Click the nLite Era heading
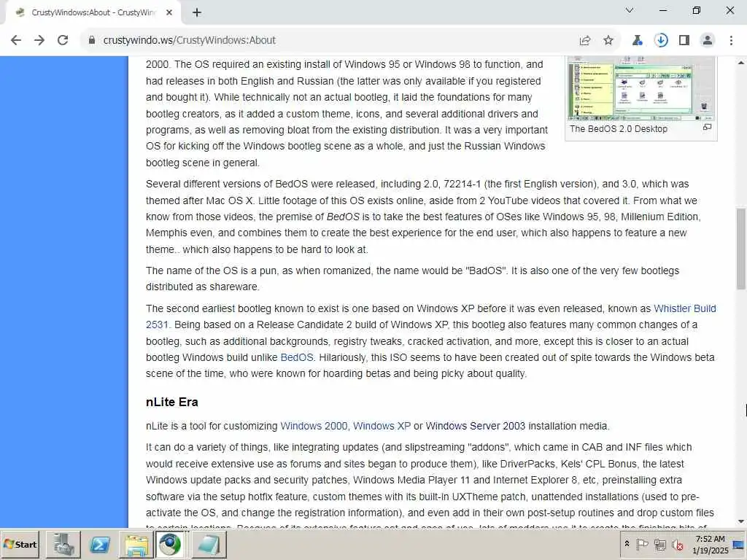 click(172, 402)
